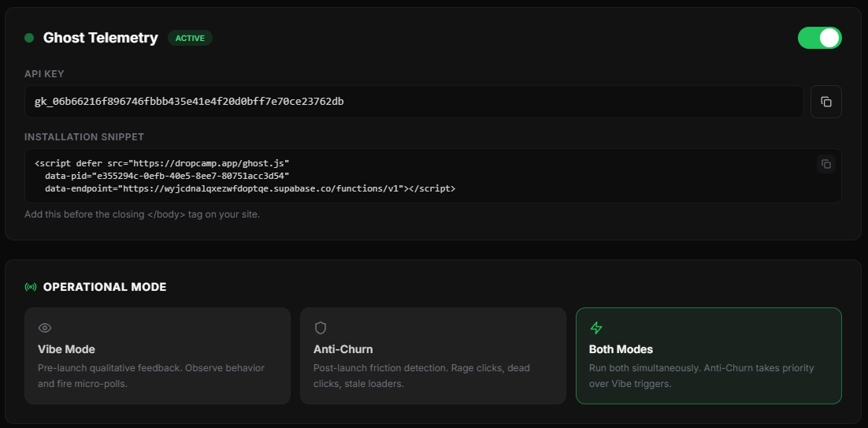Click the data-pid line in the snippet

[168, 176]
